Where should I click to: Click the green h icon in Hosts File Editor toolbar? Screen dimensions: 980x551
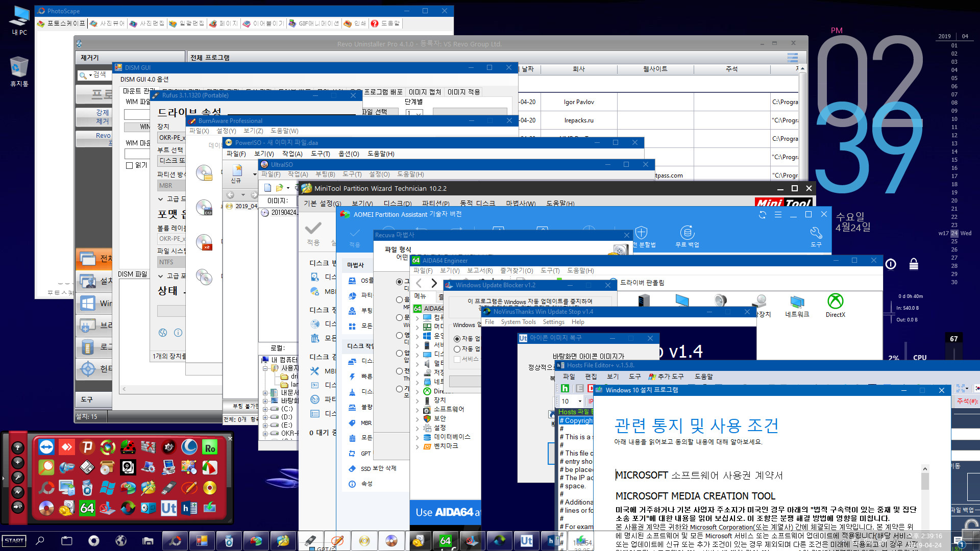point(565,389)
